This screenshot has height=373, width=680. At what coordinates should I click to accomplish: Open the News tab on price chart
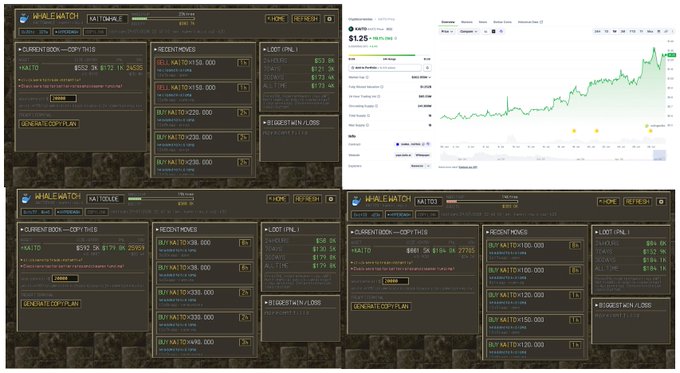point(483,22)
